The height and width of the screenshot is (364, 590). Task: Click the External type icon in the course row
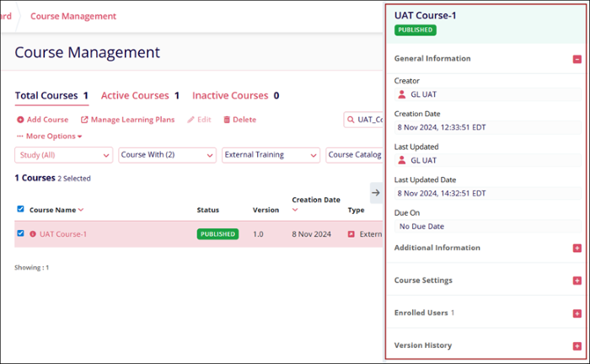click(x=351, y=234)
